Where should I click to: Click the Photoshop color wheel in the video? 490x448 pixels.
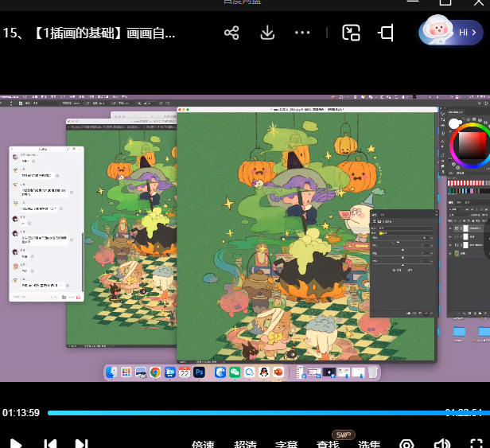pyautogui.click(x=469, y=145)
